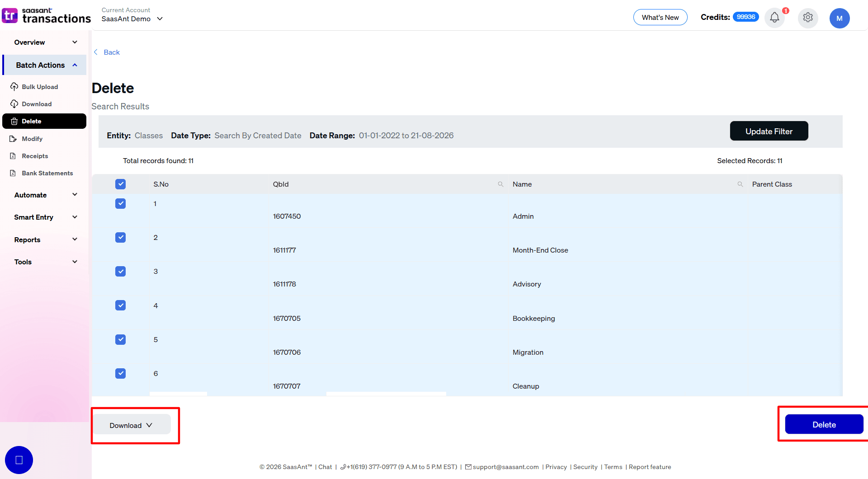The width and height of the screenshot is (868, 479).
Task: Select the active Delete sidebar item
Action: point(44,121)
